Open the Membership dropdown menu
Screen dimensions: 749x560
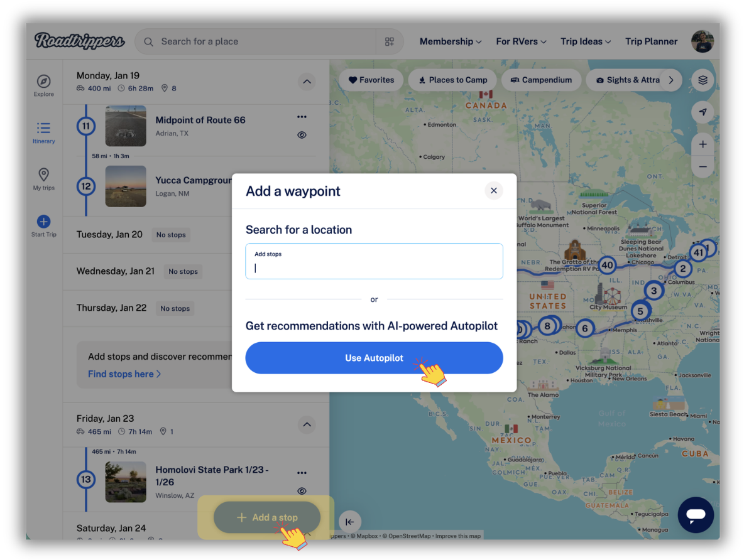tap(451, 41)
